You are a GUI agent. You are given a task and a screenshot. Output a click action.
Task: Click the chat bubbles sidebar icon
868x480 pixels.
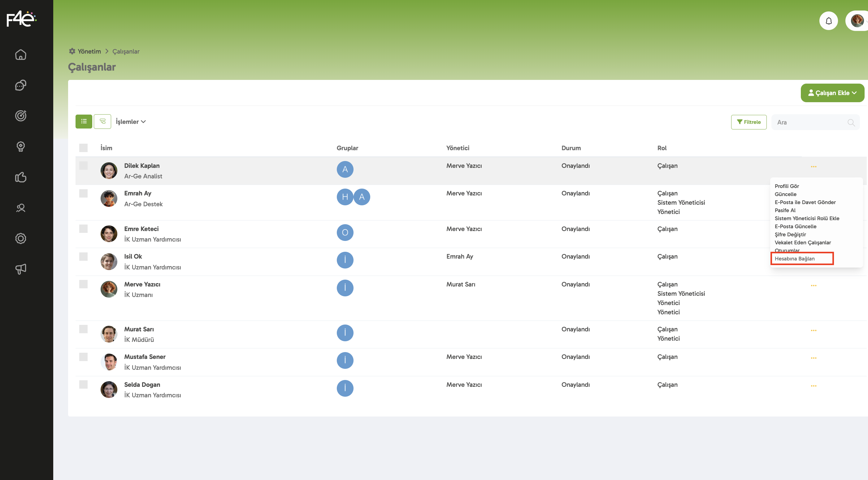coord(20,85)
